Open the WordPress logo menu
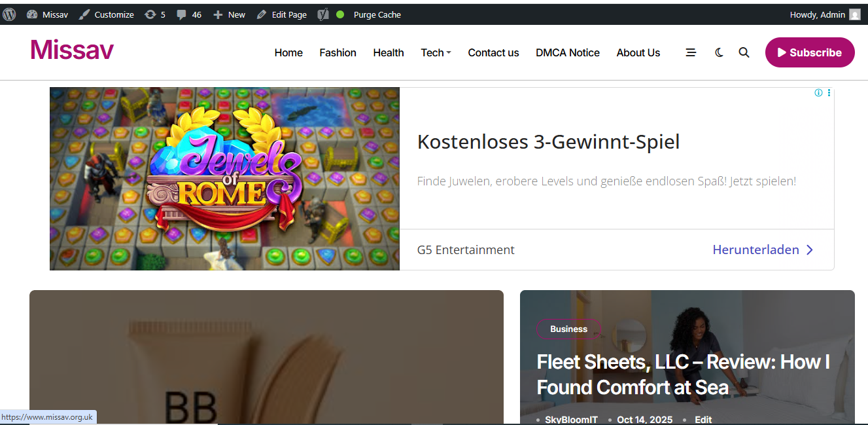This screenshot has width=868, height=425. (9, 14)
